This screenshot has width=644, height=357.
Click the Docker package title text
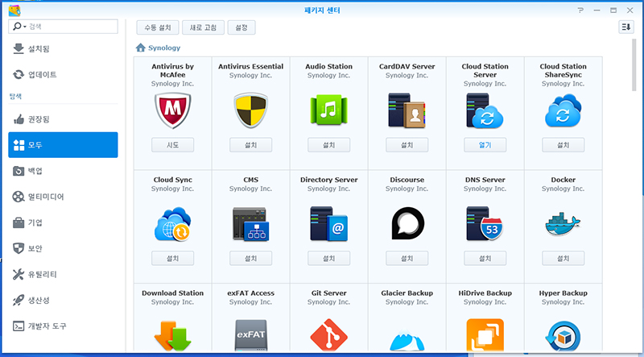pos(563,180)
